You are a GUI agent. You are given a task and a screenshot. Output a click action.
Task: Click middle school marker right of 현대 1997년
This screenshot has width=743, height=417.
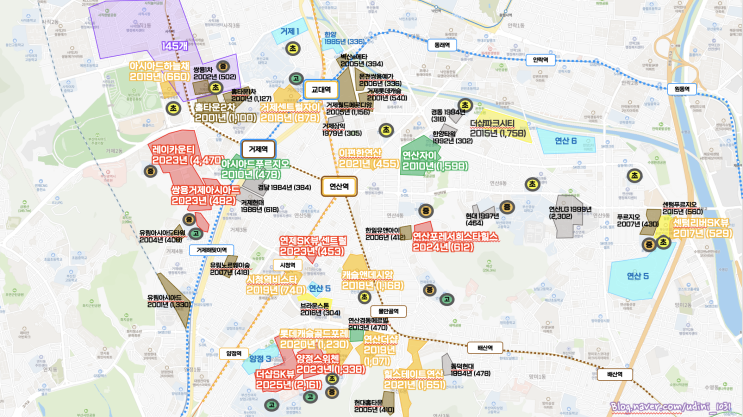pyautogui.click(x=507, y=207)
